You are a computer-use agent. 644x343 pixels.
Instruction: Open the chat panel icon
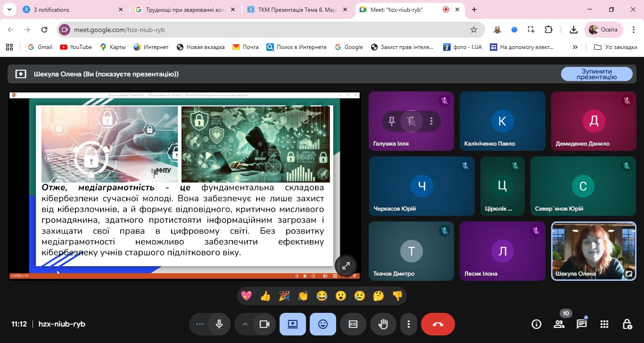pos(581,324)
